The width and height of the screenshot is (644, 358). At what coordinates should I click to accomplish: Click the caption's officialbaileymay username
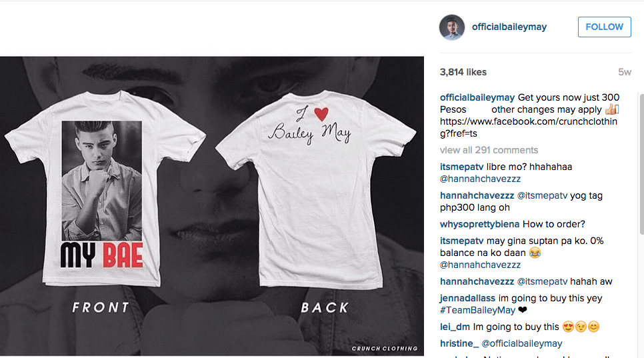click(x=477, y=98)
